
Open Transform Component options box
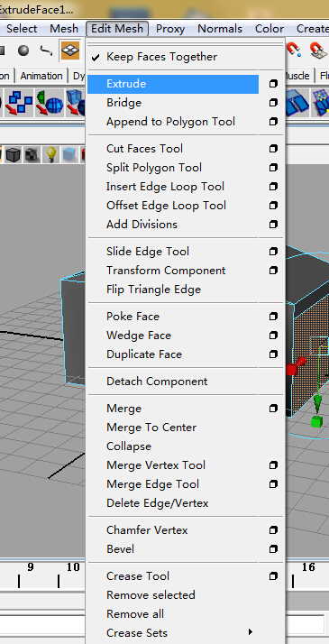tap(273, 271)
